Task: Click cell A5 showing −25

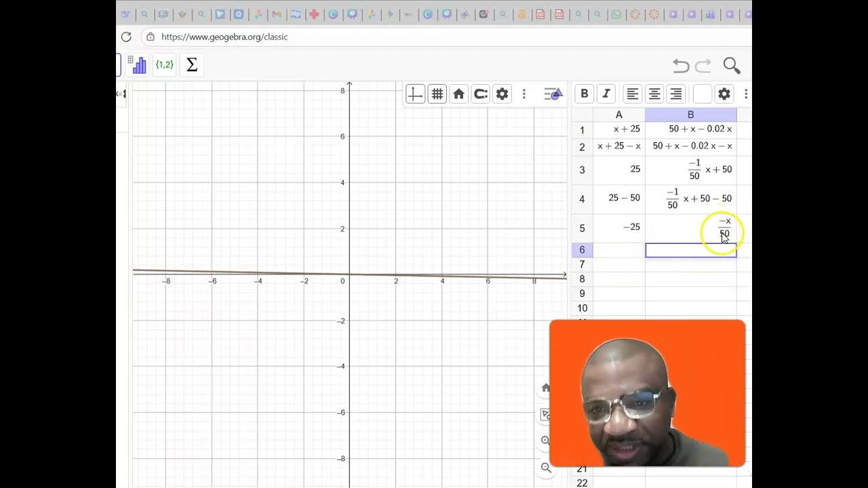Action: coord(619,228)
